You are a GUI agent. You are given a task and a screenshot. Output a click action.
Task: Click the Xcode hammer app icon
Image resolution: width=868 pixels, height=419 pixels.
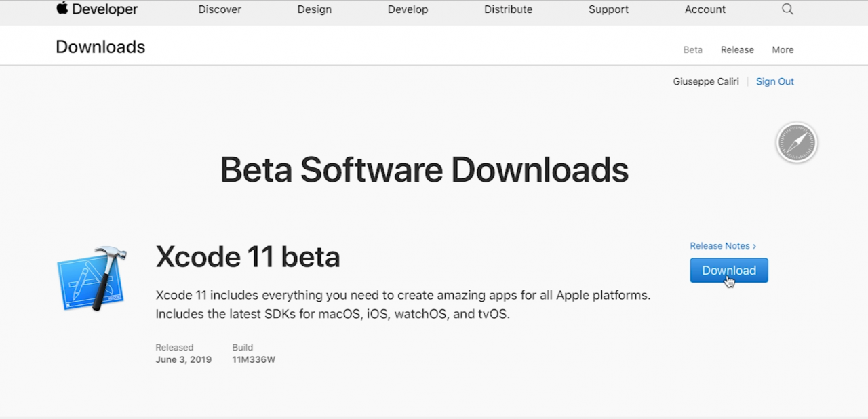click(92, 279)
